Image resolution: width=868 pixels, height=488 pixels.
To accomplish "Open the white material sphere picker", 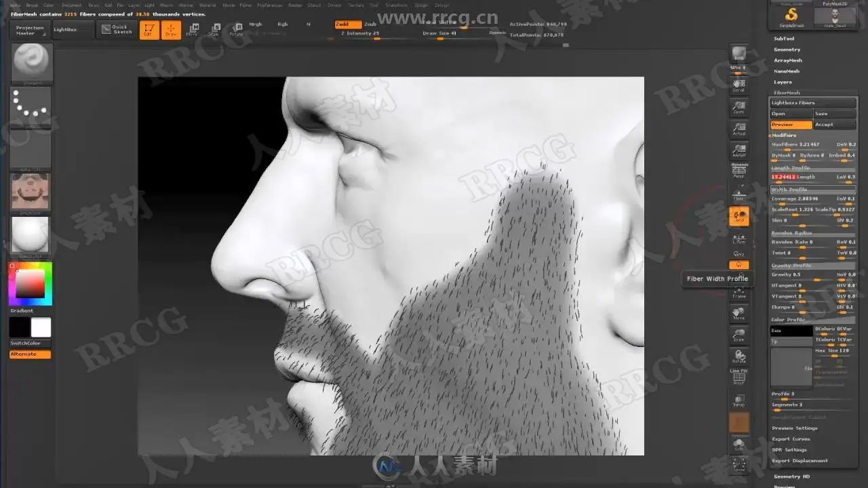I will pyautogui.click(x=32, y=237).
